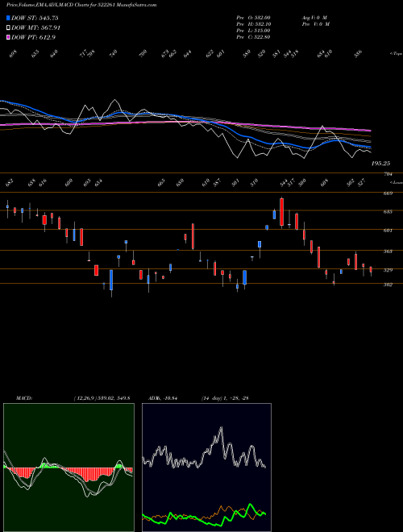Click the white DOW MT legend swatch
403x532 pixels.
[x=9, y=28]
